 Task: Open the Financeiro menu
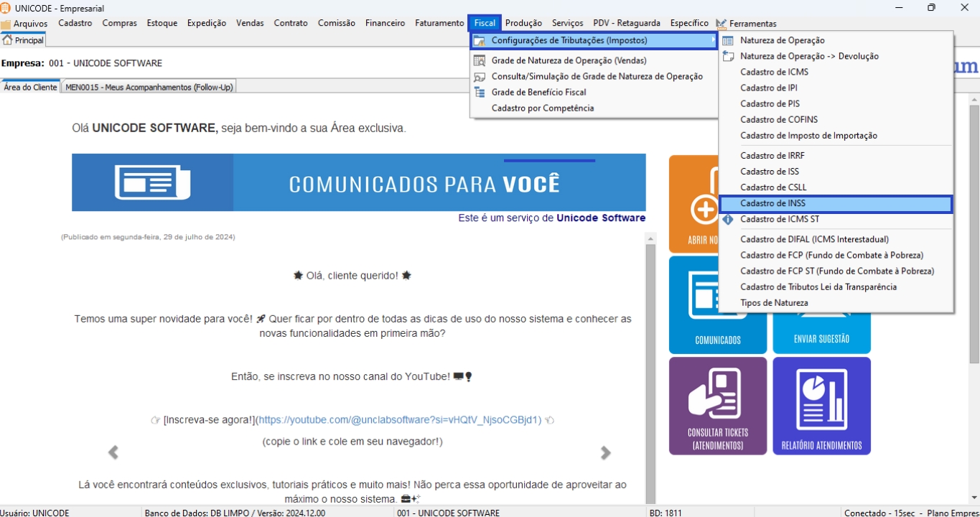point(385,23)
